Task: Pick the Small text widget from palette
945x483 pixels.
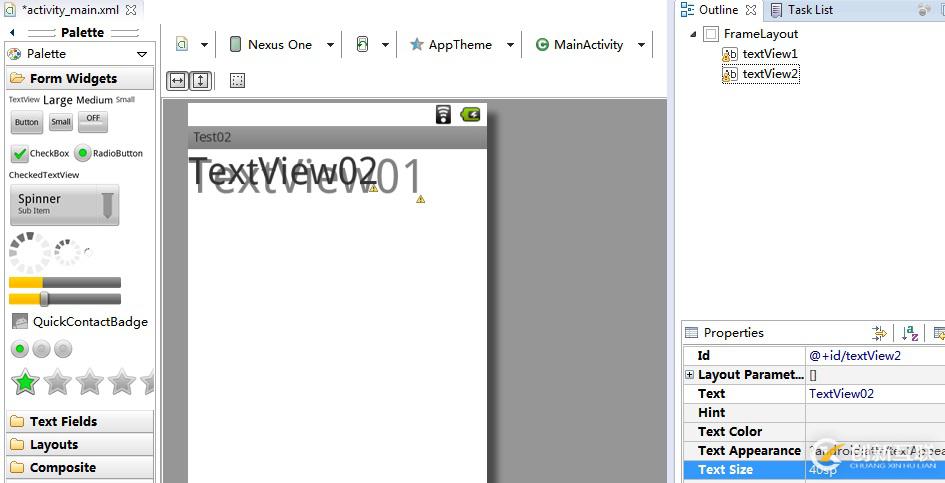Action: tap(125, 99)
